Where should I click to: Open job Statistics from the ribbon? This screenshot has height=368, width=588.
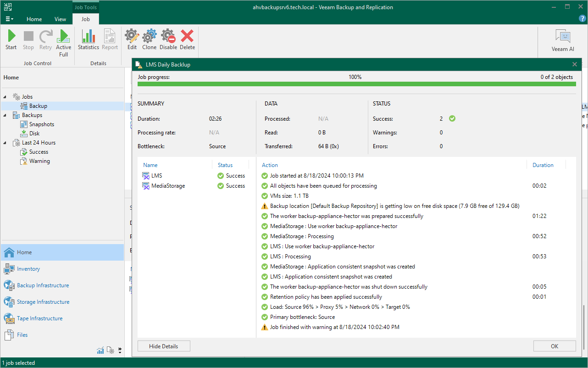click(x=89, y=40)
